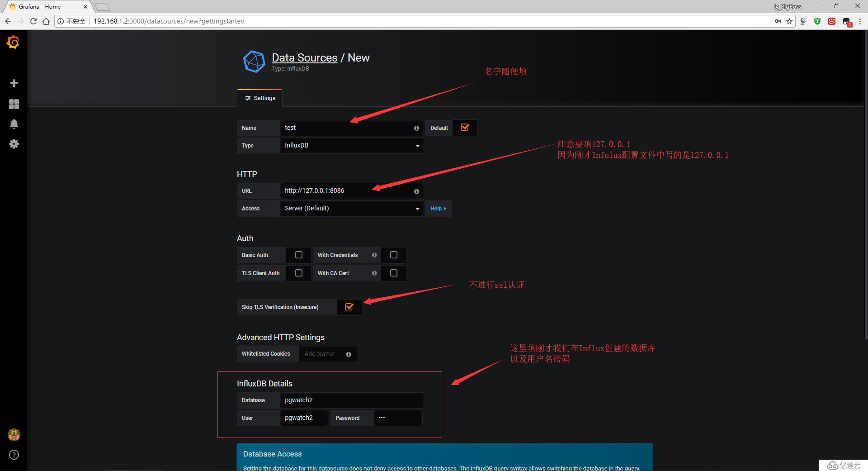Bookmark this page with star icon

pos(789,21)
